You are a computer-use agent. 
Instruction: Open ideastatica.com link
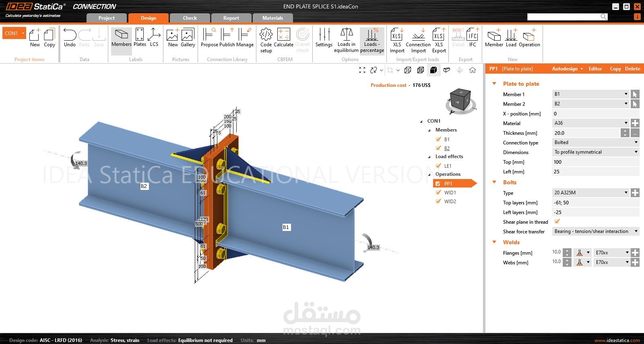tap(617, 340)
